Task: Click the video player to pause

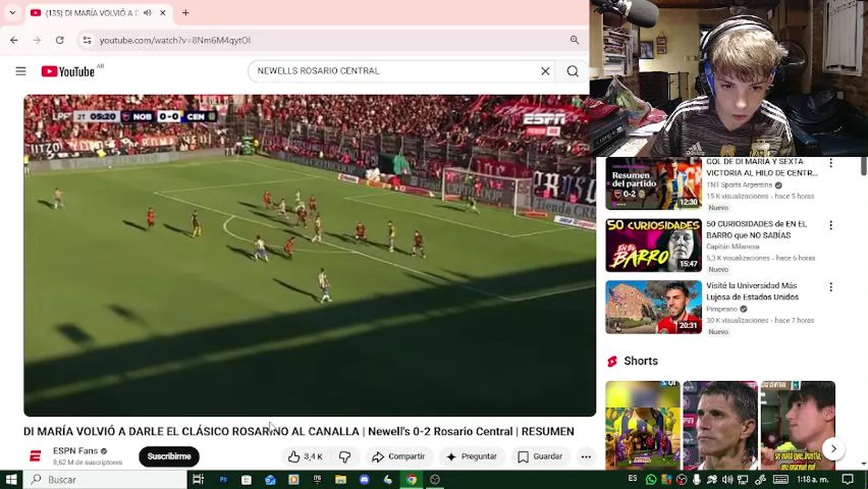Action: point(310,255)
